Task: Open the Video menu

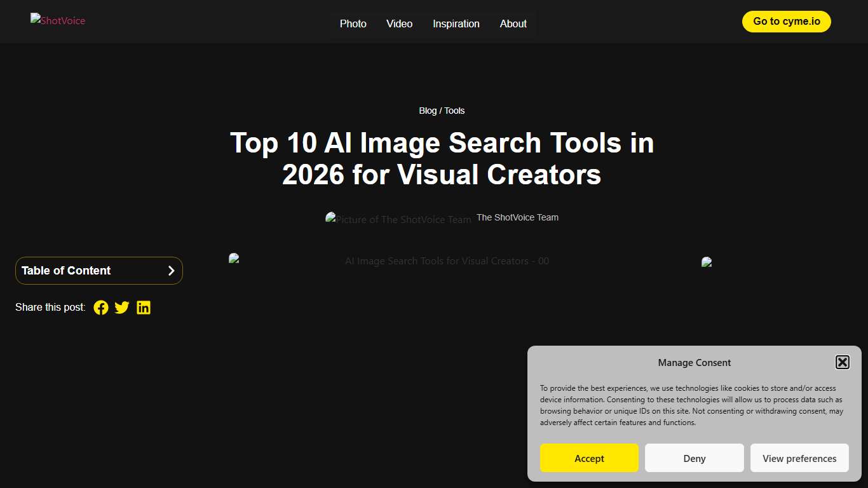Action: pyautogui.click(x=399, y=24)
